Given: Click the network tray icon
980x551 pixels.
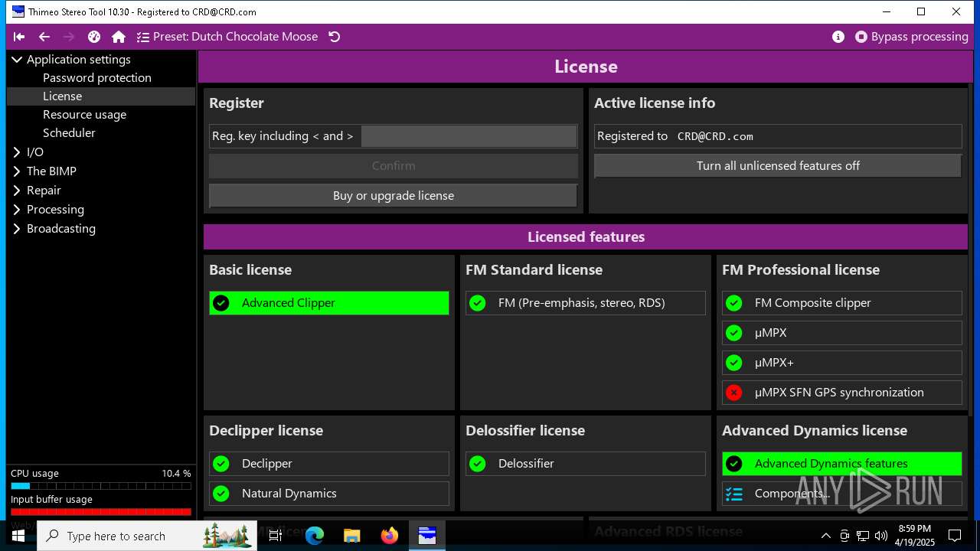Looking at the screenshot, I should (863, 536).
